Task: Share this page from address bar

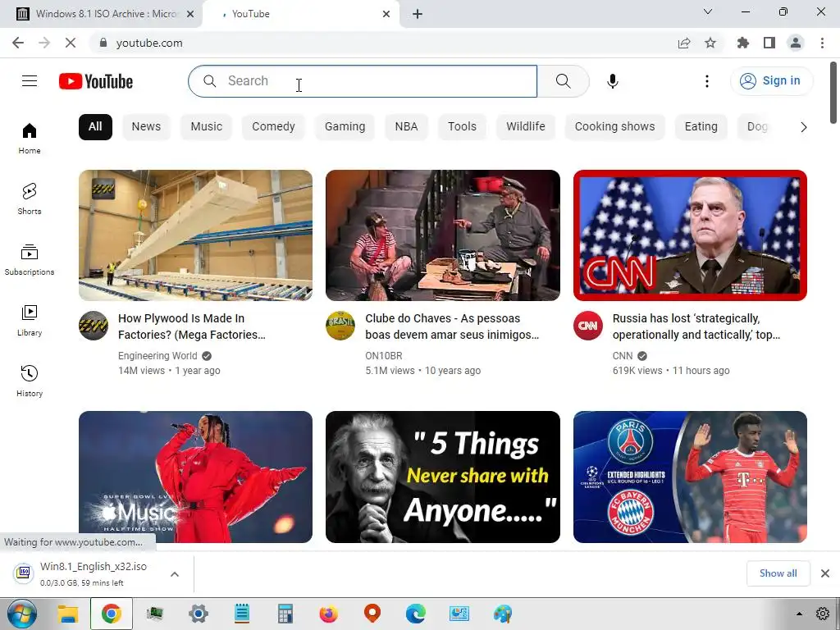Action: 684,43
